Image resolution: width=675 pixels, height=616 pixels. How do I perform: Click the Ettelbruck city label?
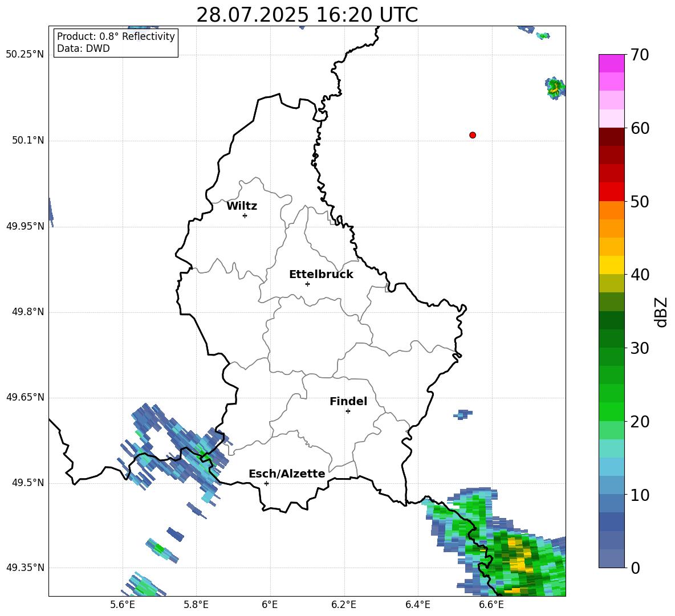coord(321,275)
